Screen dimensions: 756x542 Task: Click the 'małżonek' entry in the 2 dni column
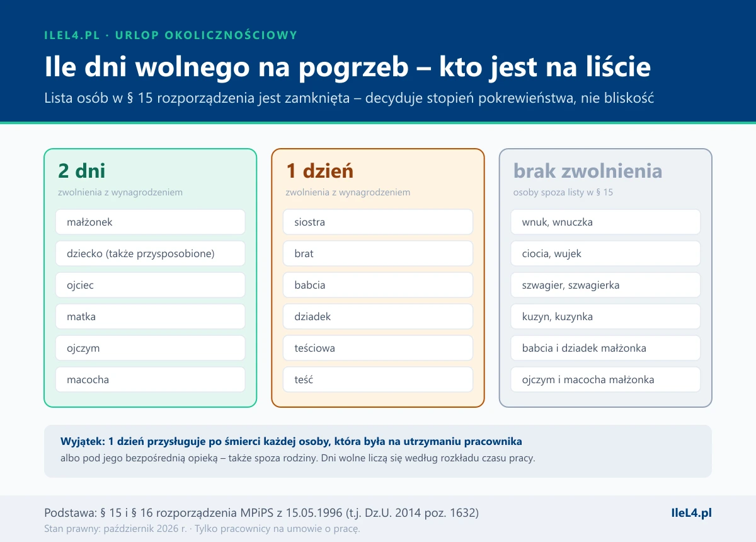pos(150,222)
